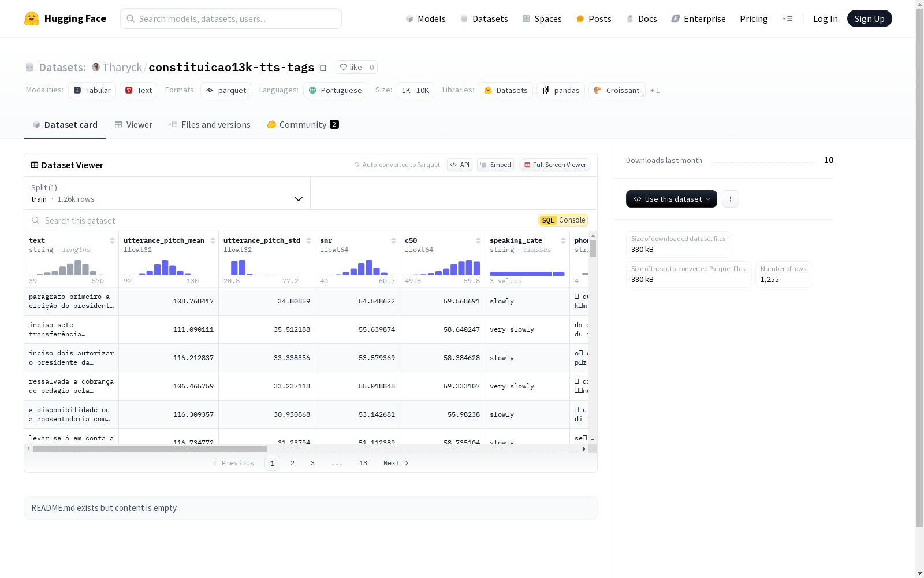This screenshot has height=578, width=924.
Task: Click the Embed button
Action: [x=495, y=165]
